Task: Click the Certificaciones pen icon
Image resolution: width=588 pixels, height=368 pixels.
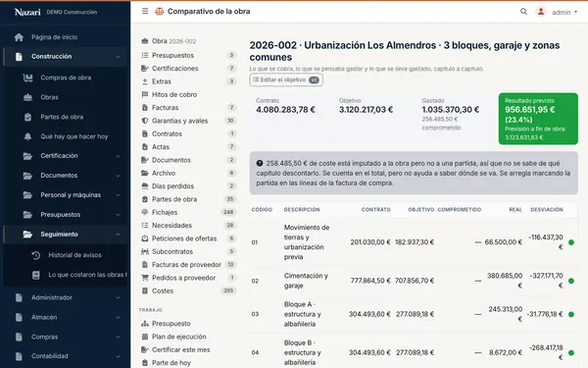Action: point(145,69)
